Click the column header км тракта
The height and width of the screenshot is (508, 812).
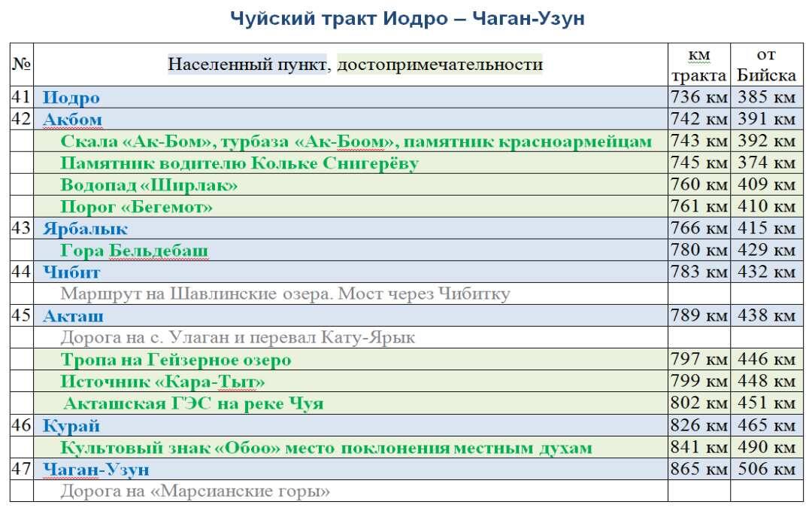[x=698, y=63]
